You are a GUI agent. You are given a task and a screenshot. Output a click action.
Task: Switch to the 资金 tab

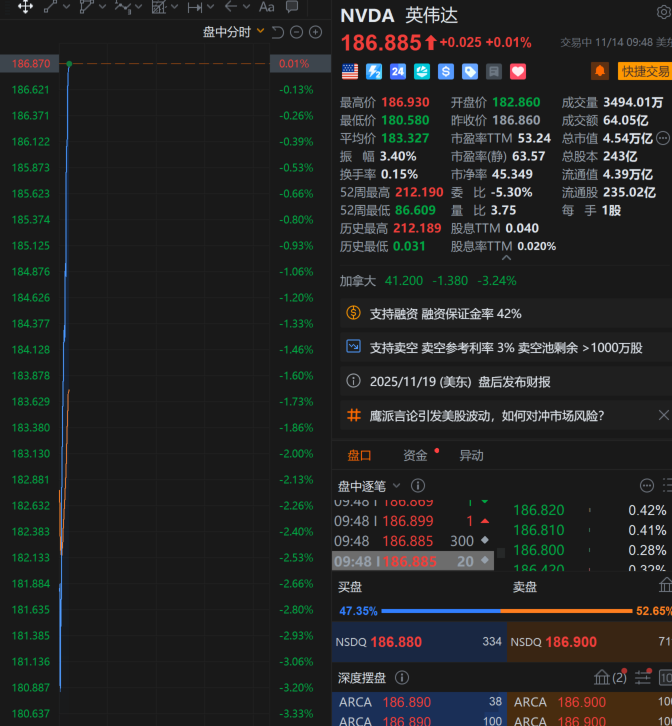pyautogui.click(x=415, y=455)
